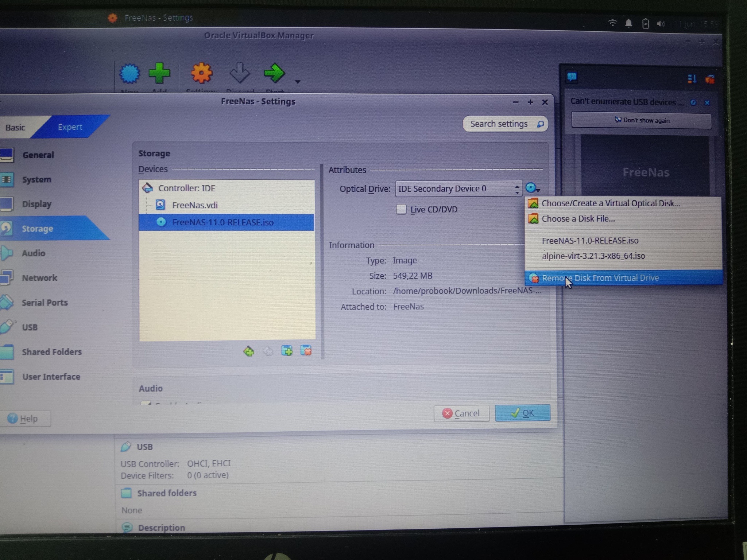Click the USB section header in details

coord(145,447)
